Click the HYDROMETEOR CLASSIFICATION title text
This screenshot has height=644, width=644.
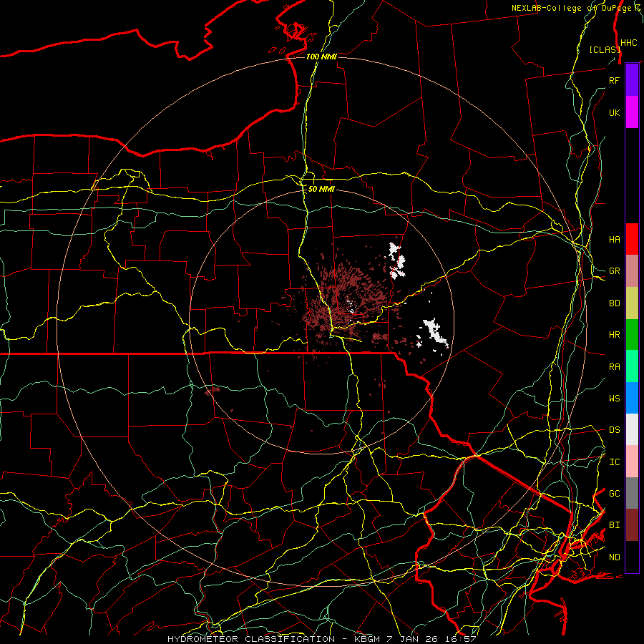point(251,639)
